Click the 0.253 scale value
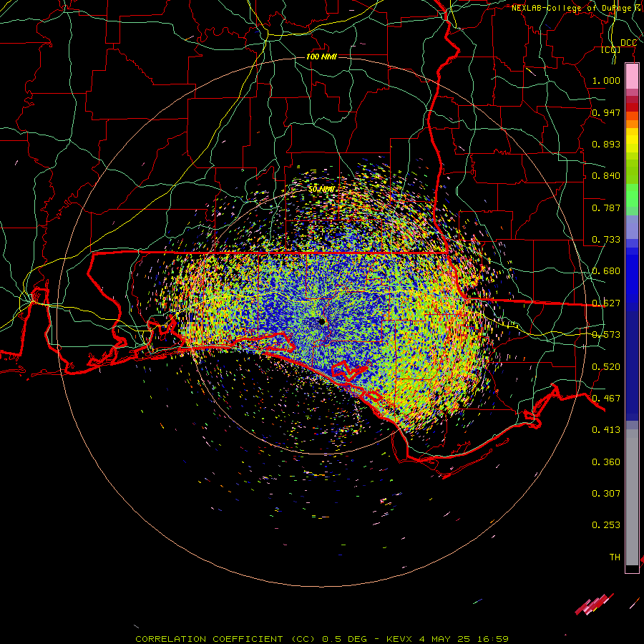Viewport: 644px width, 644px height. (x=606, y=525)
